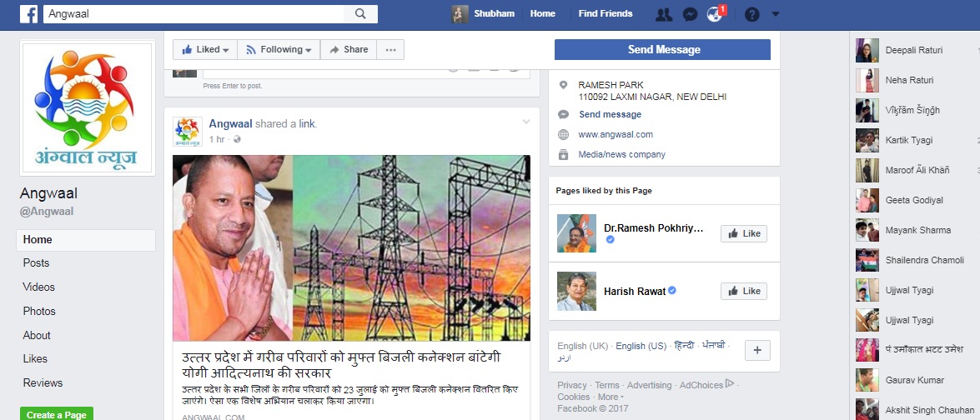
Task: Click the Angwaal search input field
Action: point(193,13)
